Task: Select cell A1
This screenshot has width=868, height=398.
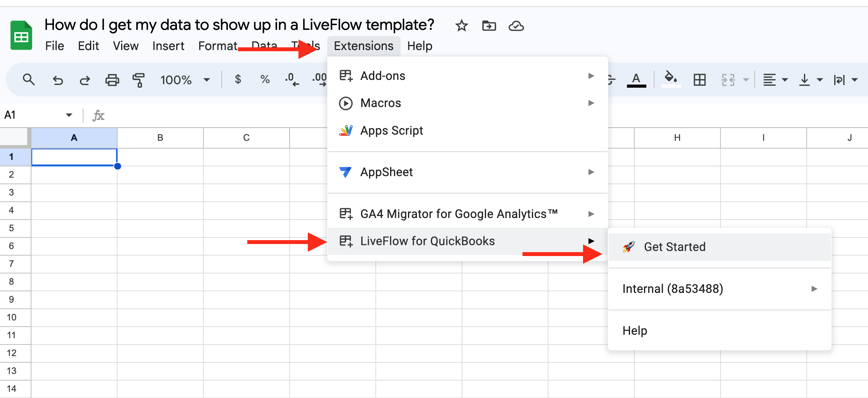Action: 74,157
